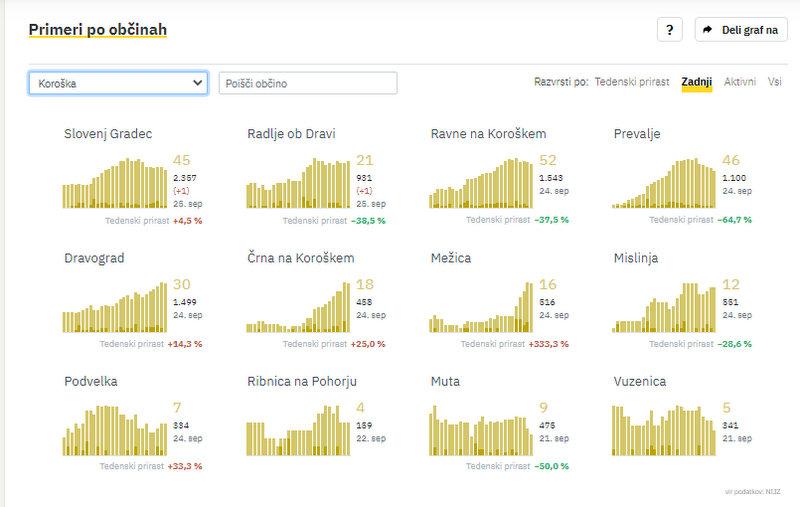Expand the Koroška region dropdown

point(118,83)
